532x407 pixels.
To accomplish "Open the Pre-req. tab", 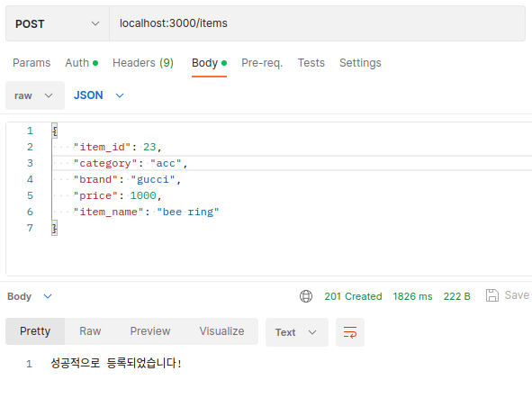I will pos(262,63).
